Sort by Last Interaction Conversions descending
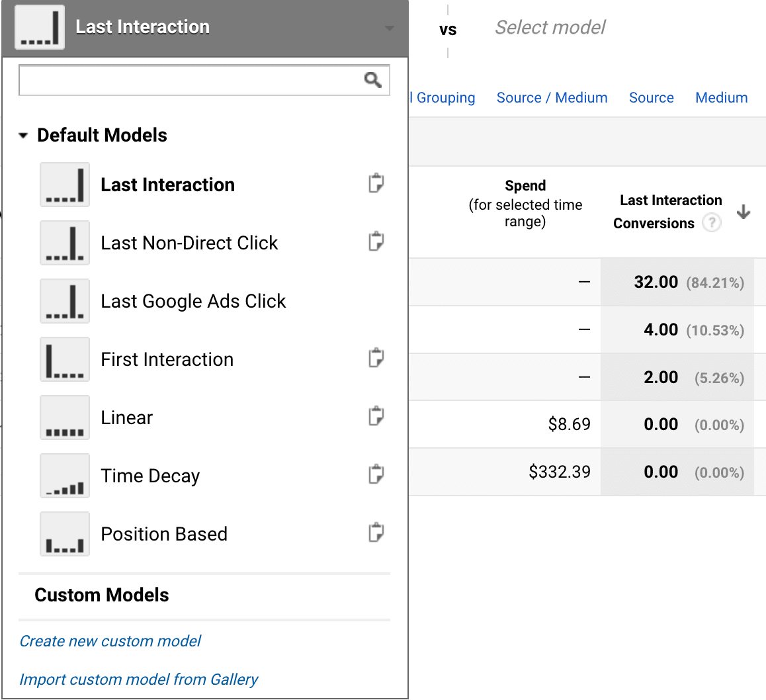766x700 pixels. coord(744,212)
